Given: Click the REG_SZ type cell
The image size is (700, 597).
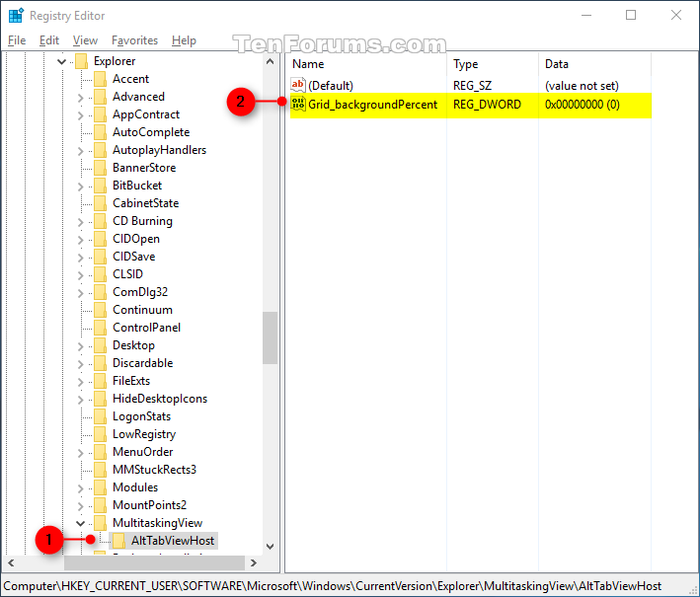Looking at the screenshot, I should [472, 86].
